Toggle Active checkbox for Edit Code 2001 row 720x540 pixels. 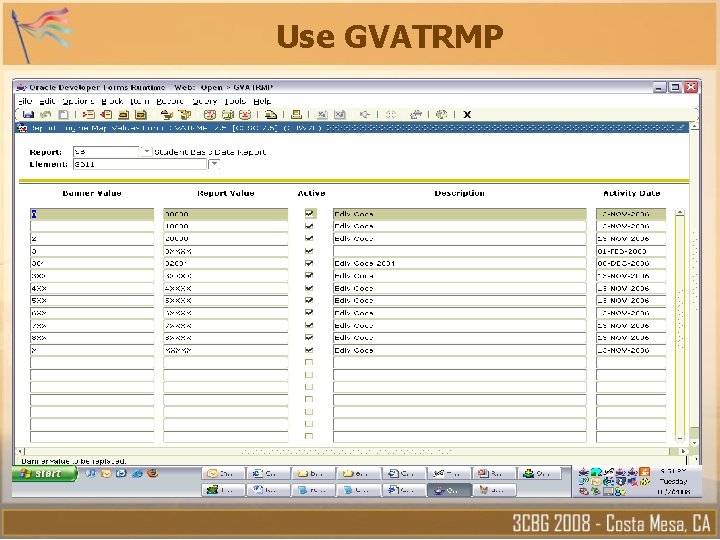pyautogui.click(x=309, y=263)
